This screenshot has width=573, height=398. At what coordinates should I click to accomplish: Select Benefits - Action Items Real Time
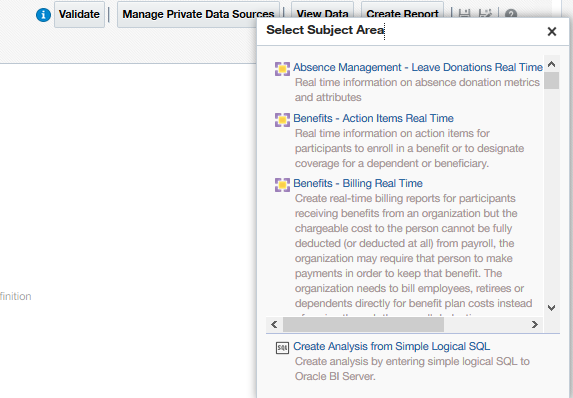click(373, 118)
